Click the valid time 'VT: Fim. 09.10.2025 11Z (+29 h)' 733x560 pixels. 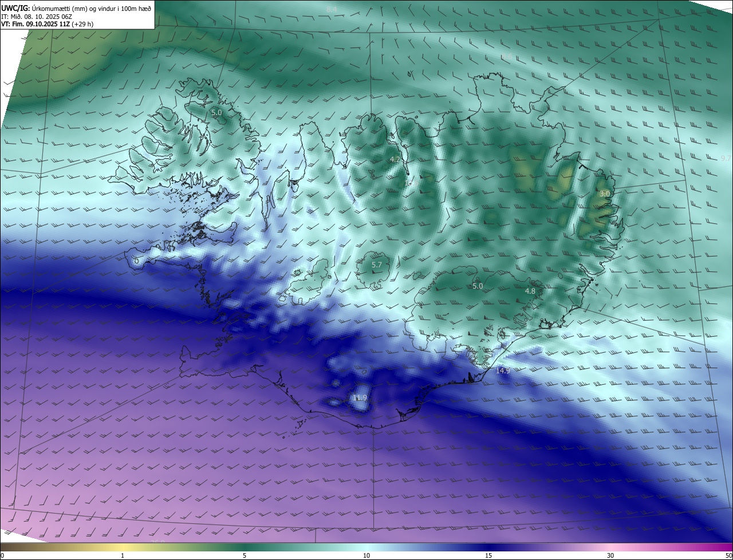click(47, 24)
